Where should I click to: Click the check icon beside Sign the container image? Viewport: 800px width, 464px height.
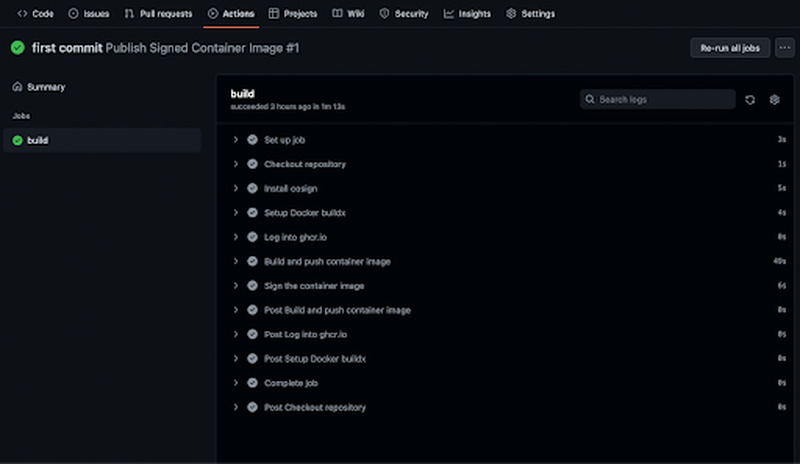[x=253, y=285]
